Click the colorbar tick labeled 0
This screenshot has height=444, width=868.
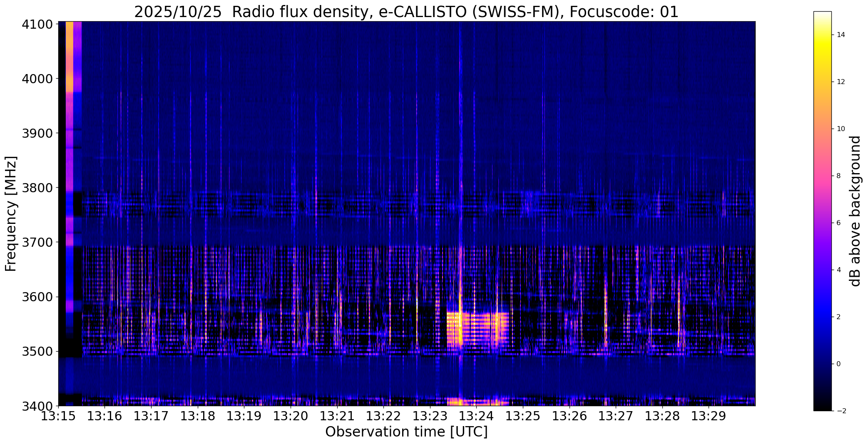click(838, 364)
